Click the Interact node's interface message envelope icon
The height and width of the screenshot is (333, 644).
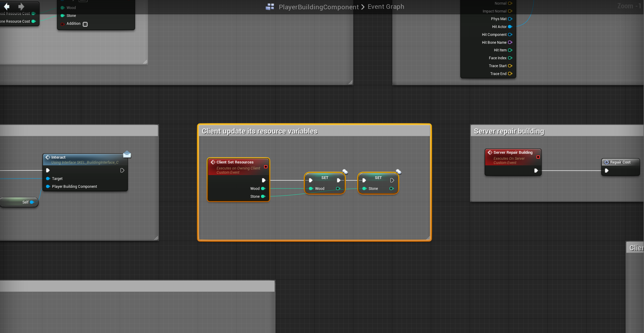pyautogui.click(x=127, y=154)
